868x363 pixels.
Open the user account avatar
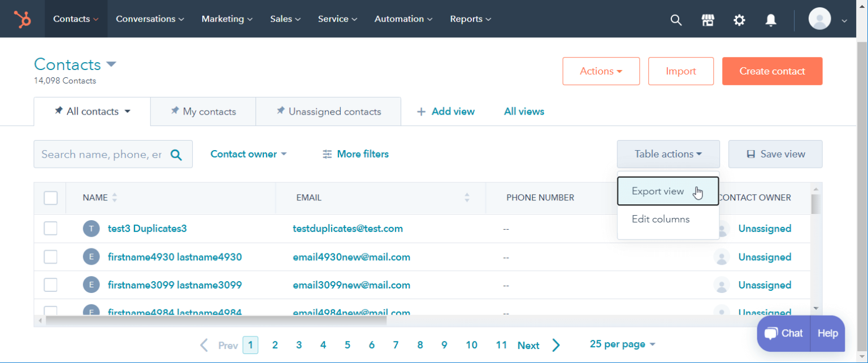tap(819, 19)
